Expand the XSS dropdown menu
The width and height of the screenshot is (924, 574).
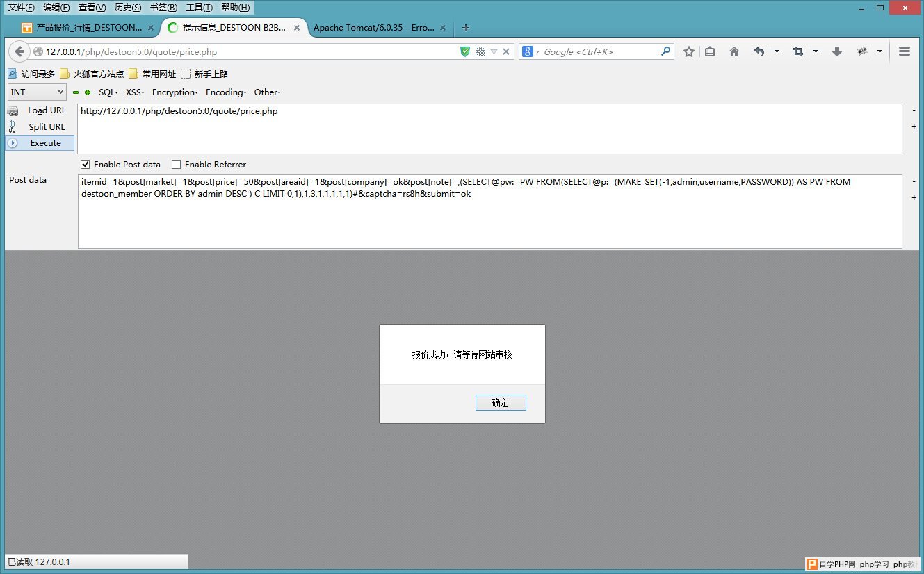point(136,92)
